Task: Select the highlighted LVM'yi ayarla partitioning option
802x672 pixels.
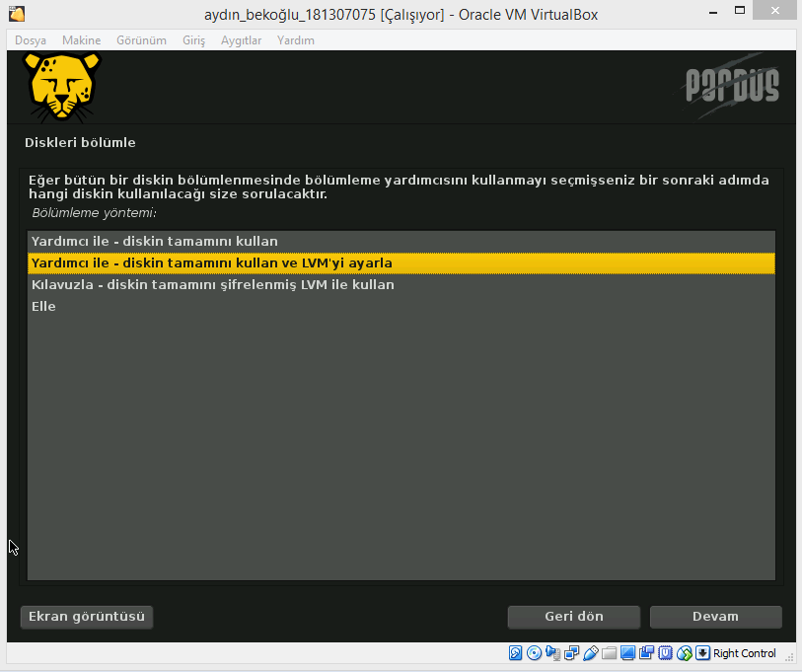Action: [401, 263]
